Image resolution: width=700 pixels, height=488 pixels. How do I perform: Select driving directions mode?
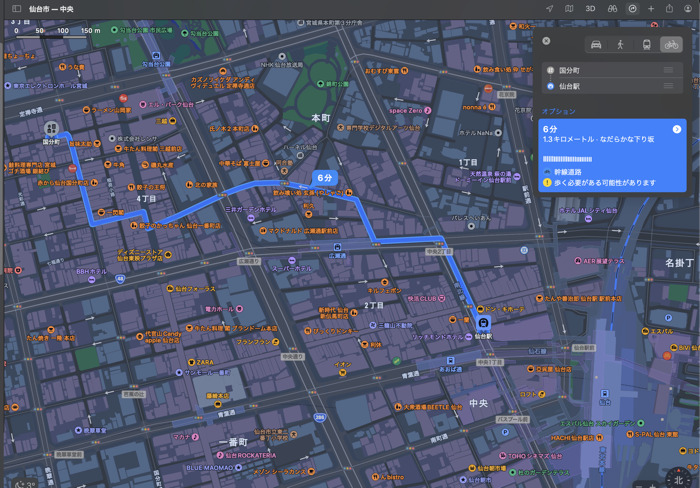tap(596, 45)
